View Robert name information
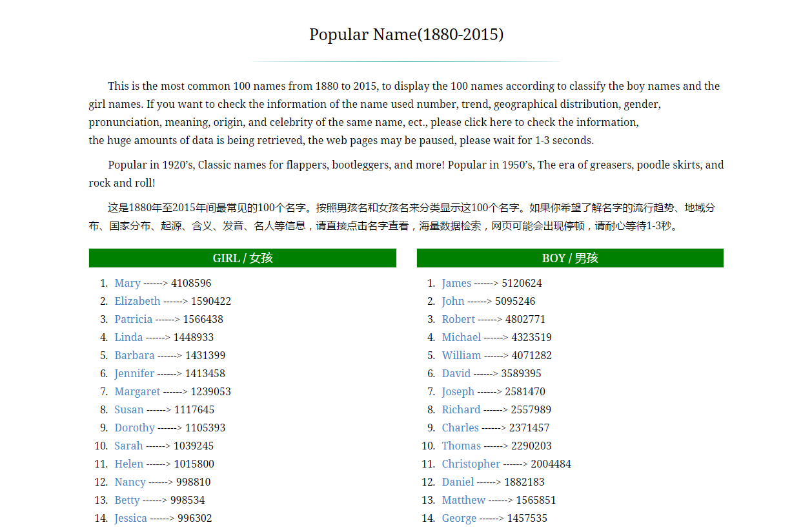 (x=458, y=319)
